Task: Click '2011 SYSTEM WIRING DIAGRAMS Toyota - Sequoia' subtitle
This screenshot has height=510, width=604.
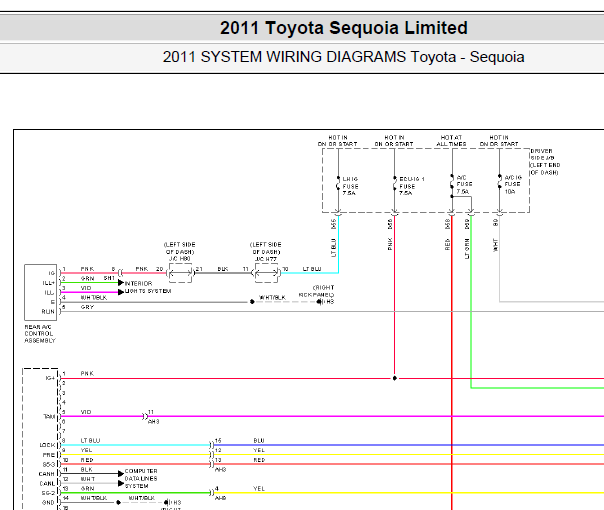Action: pos(343,57)
